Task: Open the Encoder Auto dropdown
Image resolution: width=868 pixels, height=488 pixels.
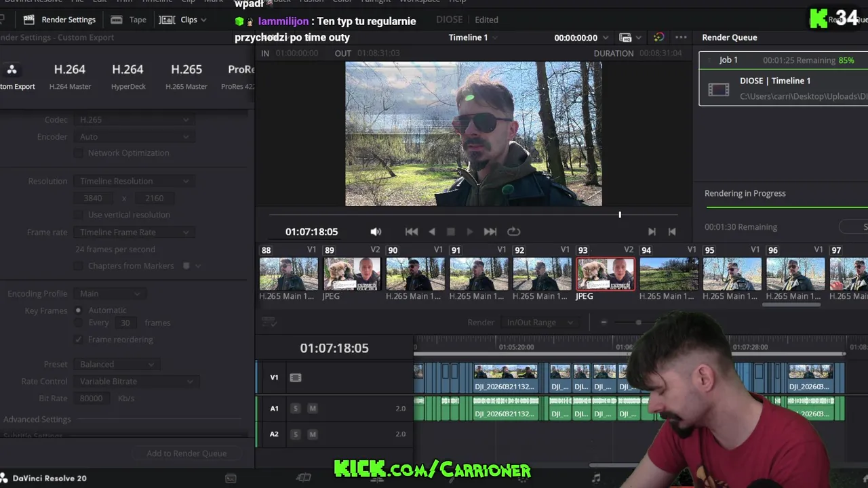Action: click(x=134, y=136)
